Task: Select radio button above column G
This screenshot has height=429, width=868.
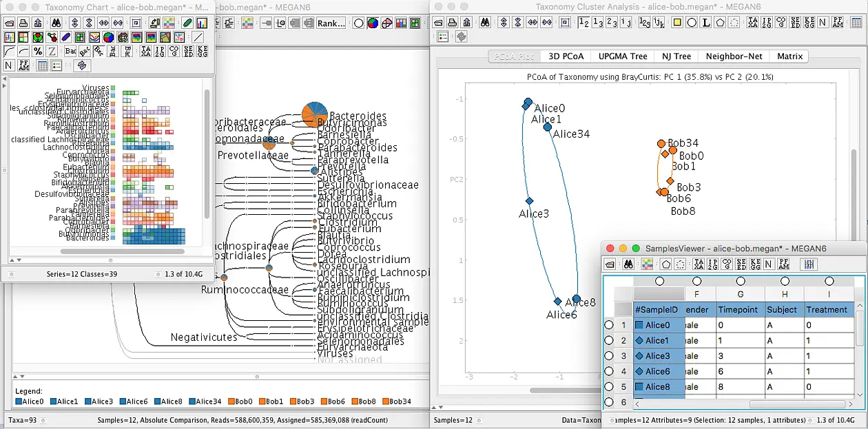Action: [x=740, y=281]
